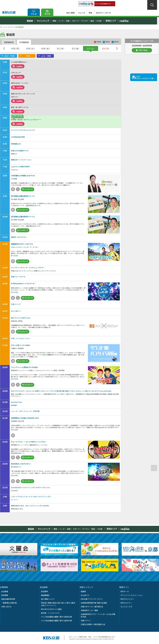Click メッセージ button for 川村妙慶 program
Image resolution: width=159 pixels, height=644 pixels.
[x=27, y=189]
